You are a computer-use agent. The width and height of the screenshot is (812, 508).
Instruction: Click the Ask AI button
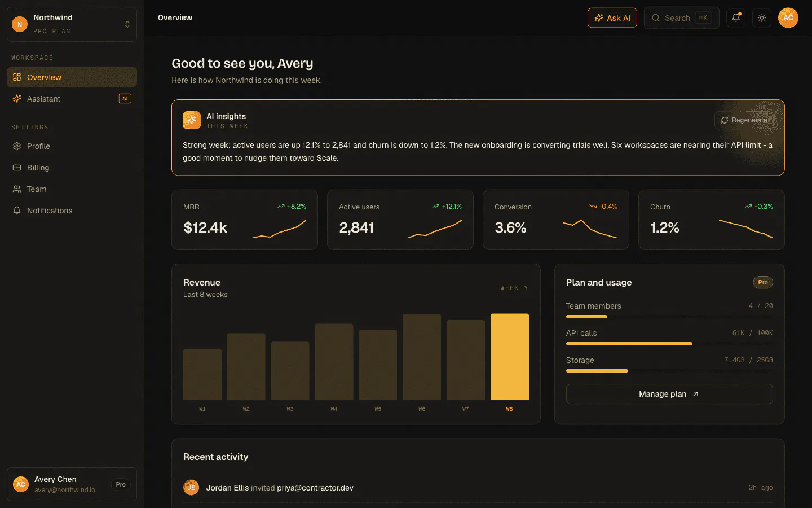coord(612,18)
